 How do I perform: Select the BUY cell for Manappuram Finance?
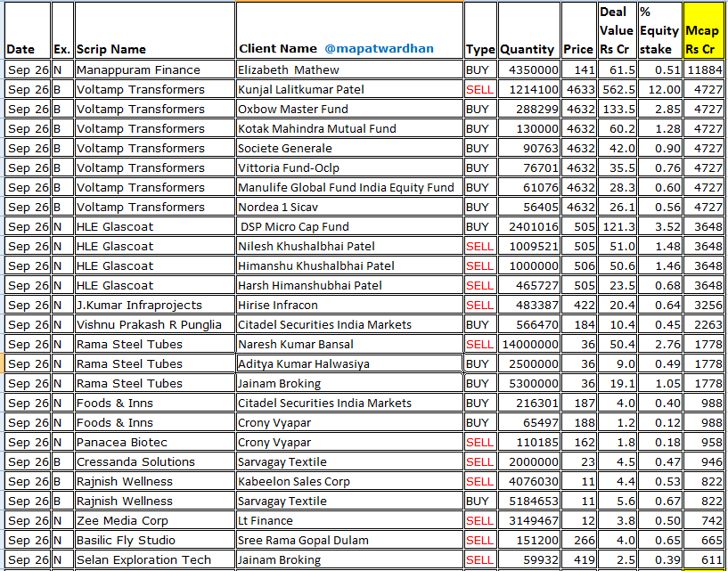click(480, 69)
